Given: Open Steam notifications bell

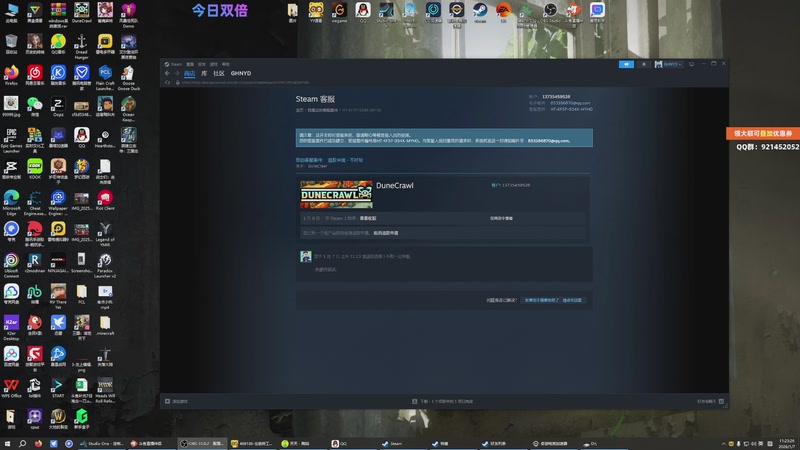Looking at the screenshot, I should point(643,64).
